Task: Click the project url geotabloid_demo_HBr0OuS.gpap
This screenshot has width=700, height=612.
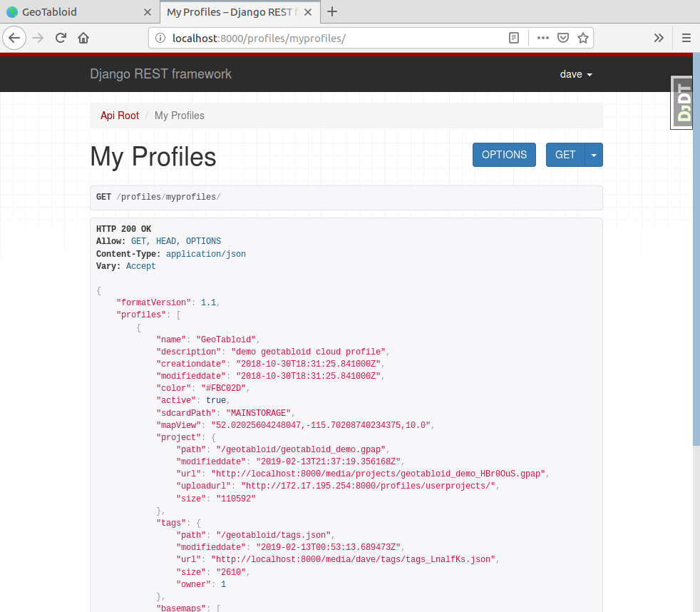Action: pyautogui.click(x=378, y=474)
